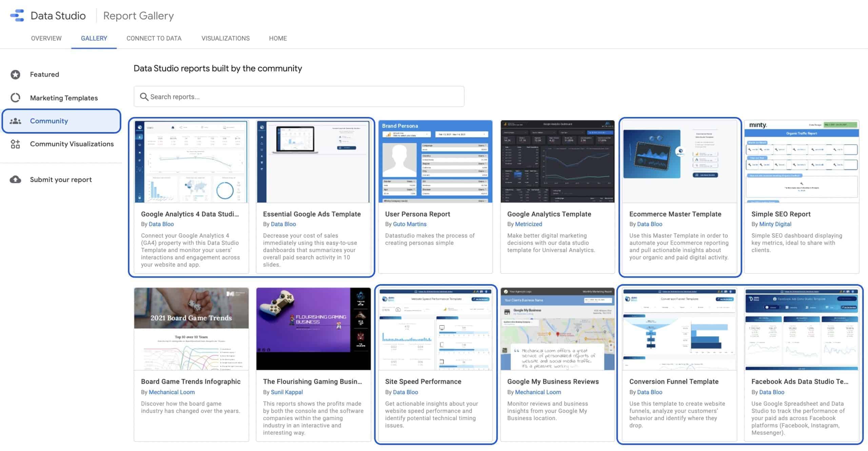
Task: Click the Marketing Templates sidebar icon
Action: click(x=16, y=98)
